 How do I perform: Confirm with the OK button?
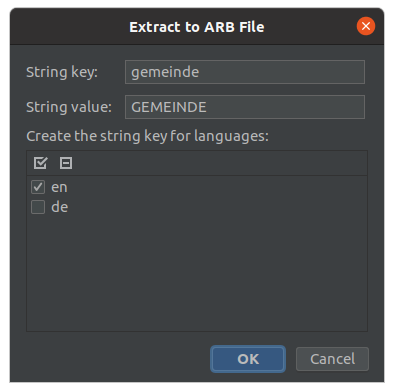248,359
